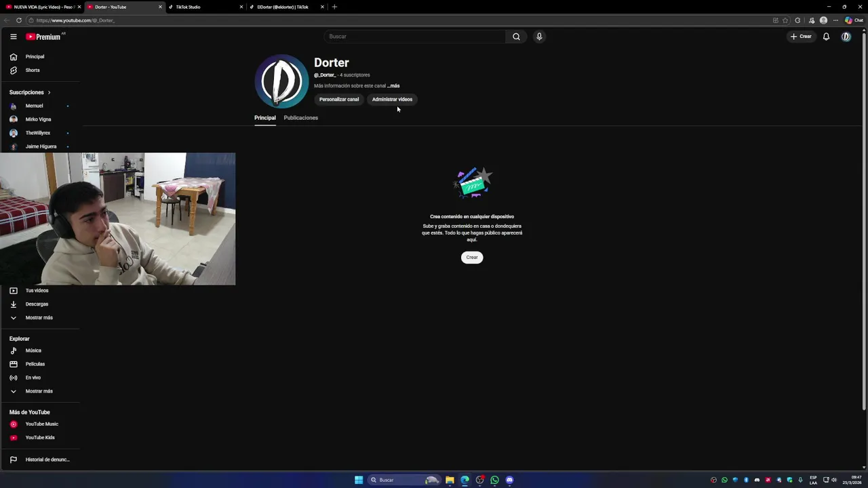Open the volume icon in the system tray
Image resolution: width=868 pixels, height=488 pixels.
834,480
